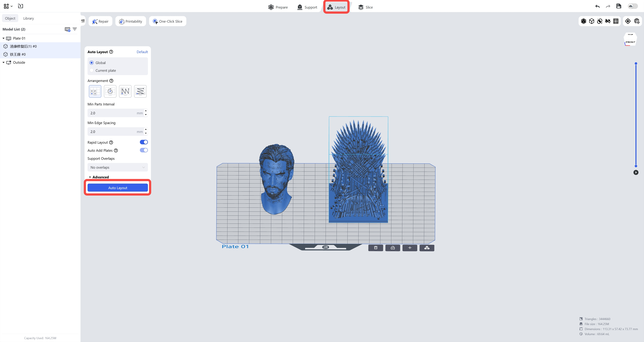Decrease the Min Parts Interval value
Image resolution: width=644 pixels, height=342 pixels.
point(146,115)
